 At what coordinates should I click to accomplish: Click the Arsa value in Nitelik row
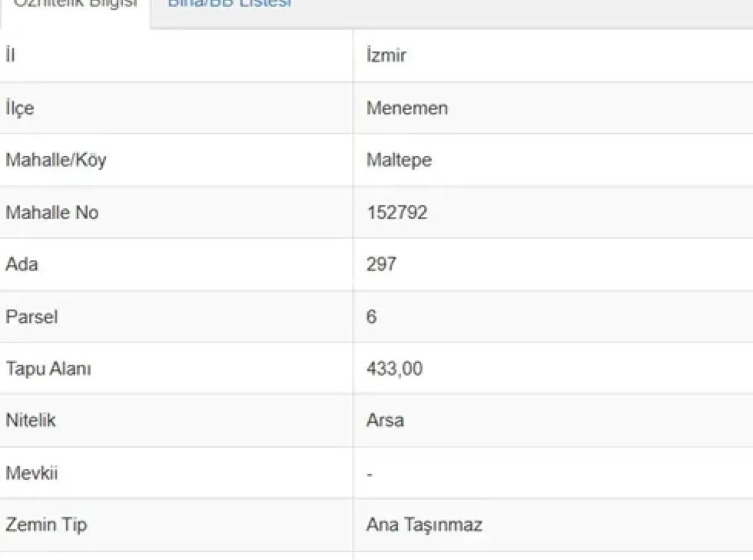[385, 420]
